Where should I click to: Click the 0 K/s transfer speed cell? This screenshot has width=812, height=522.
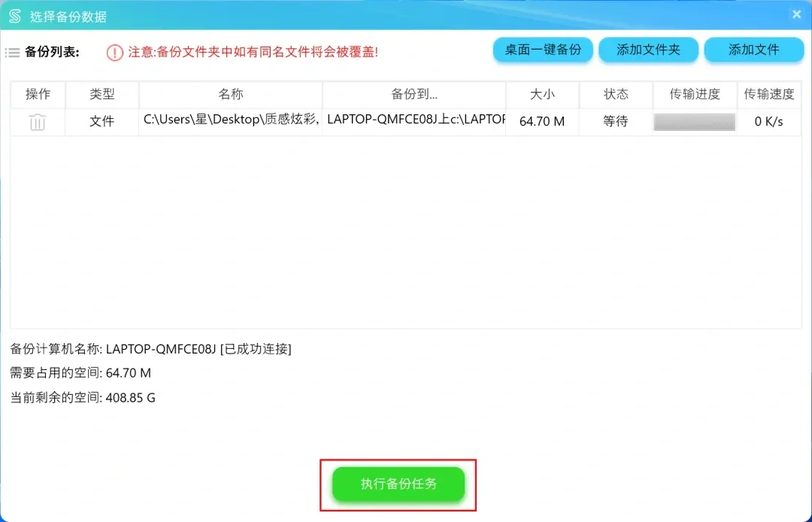click(x=769, y=121)
